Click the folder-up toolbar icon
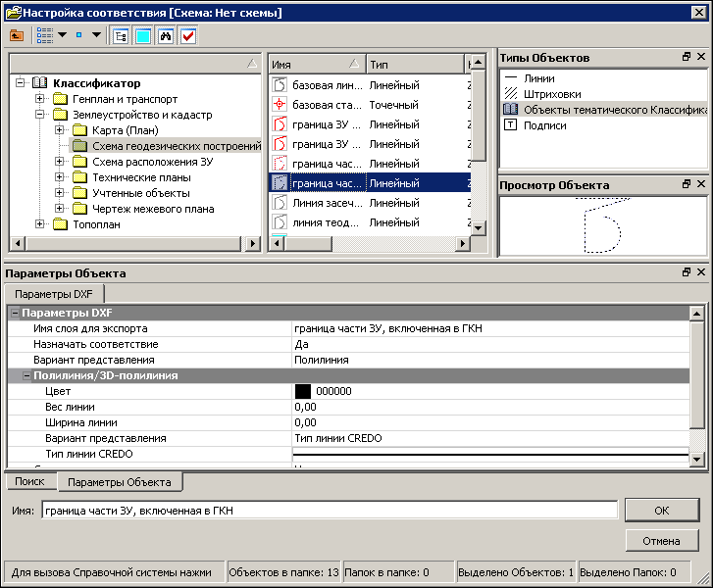The height and width of the screenshot is (588, 713). pos(17,35)
